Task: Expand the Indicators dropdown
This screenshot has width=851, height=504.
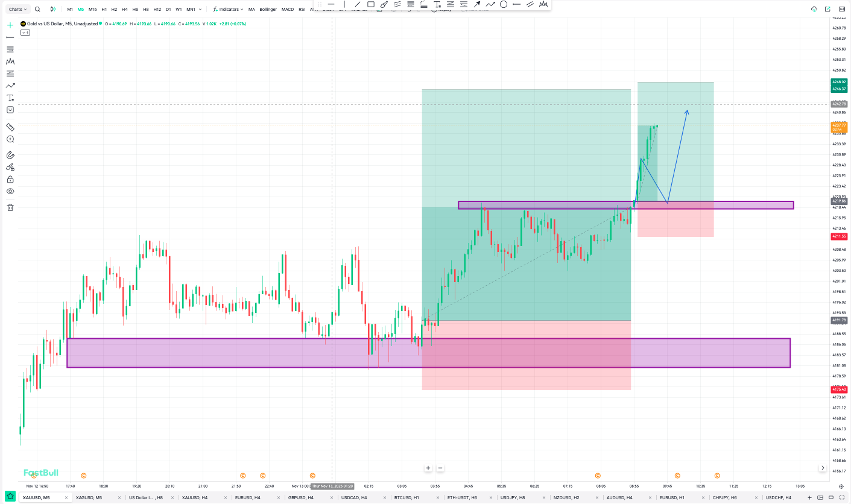Action: click(228, 9)
